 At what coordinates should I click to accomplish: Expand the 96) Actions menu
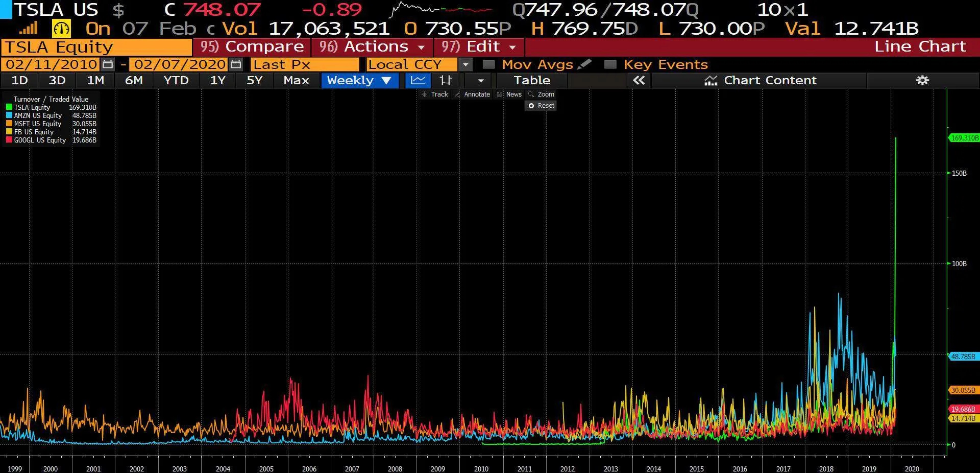[372, 47]
